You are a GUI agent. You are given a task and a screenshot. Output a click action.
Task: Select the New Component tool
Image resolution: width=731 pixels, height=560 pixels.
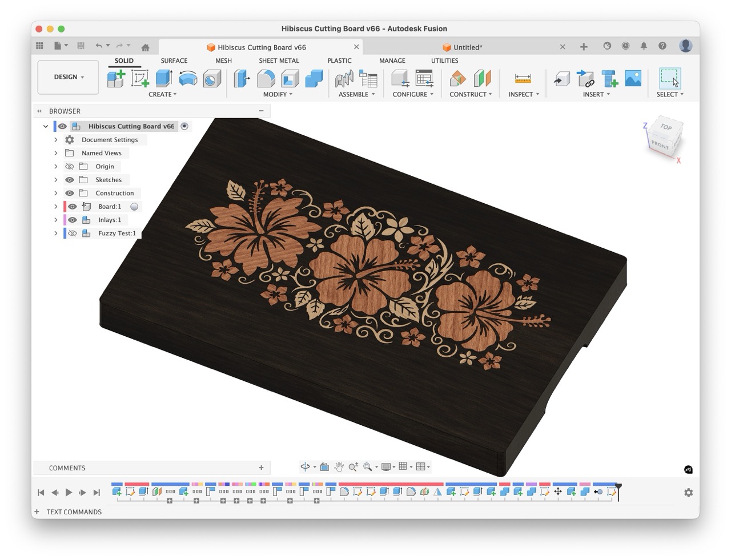[x=117, y=78]
